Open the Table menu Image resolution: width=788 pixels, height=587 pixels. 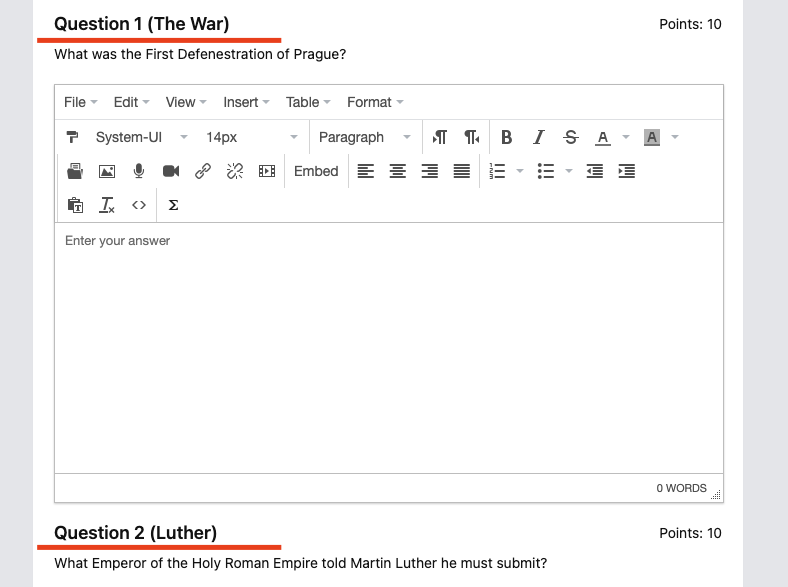tap(308, 102)
